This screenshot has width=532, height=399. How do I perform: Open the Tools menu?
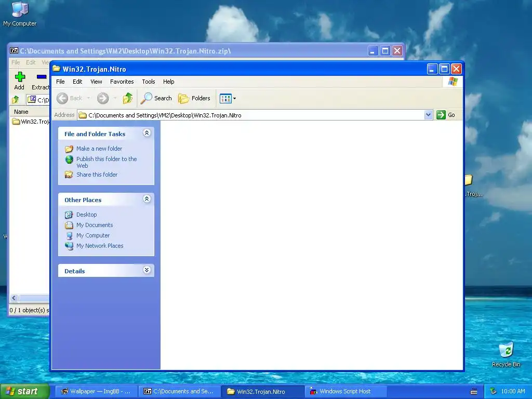pyautogui.click(x=148, y=82)
